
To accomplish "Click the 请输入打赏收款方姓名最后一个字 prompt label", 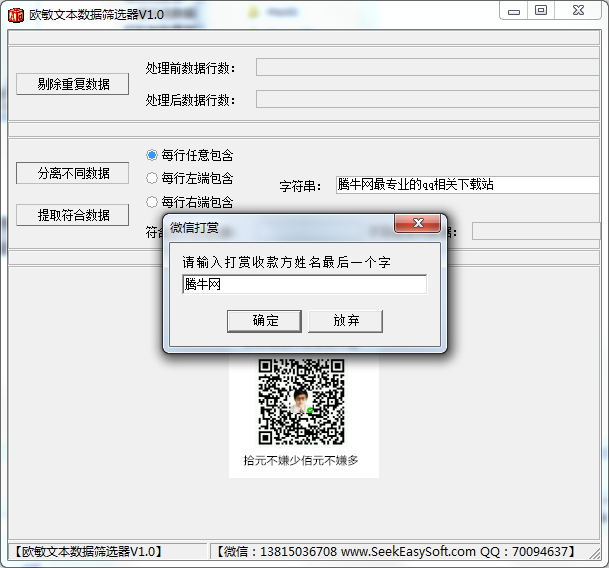I will tap(287, 262).
